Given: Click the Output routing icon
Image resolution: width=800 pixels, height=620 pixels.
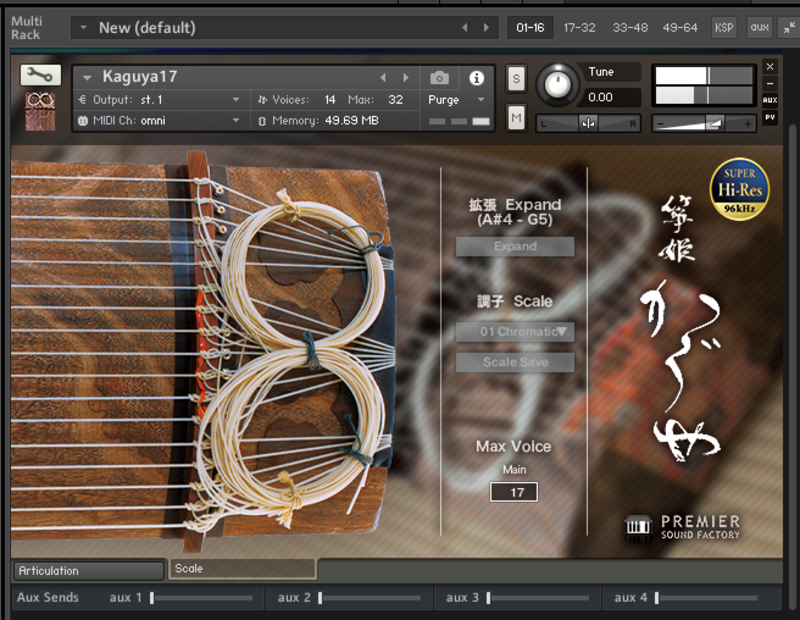Looking at the screenshot, I should click(x=83, y=100).
